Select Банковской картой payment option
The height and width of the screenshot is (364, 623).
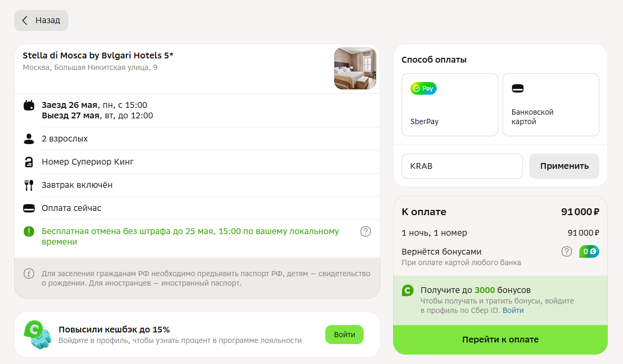551,105
